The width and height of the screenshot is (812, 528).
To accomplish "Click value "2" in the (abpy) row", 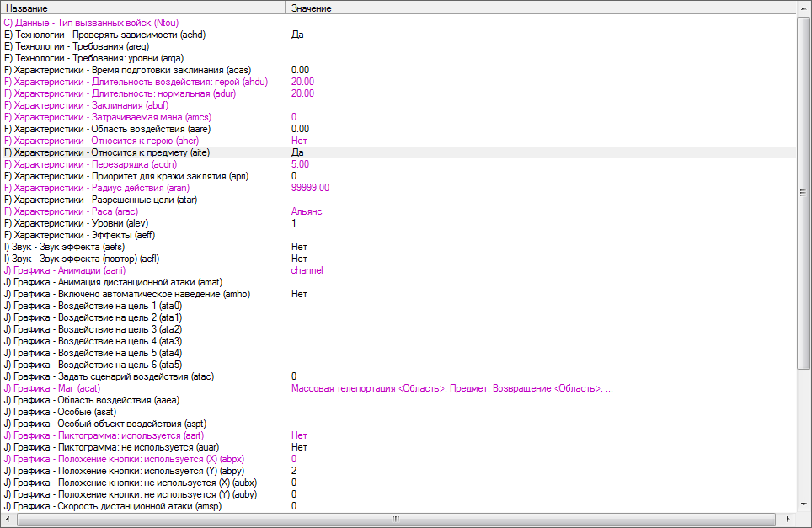I will click(x=294, y=471).
